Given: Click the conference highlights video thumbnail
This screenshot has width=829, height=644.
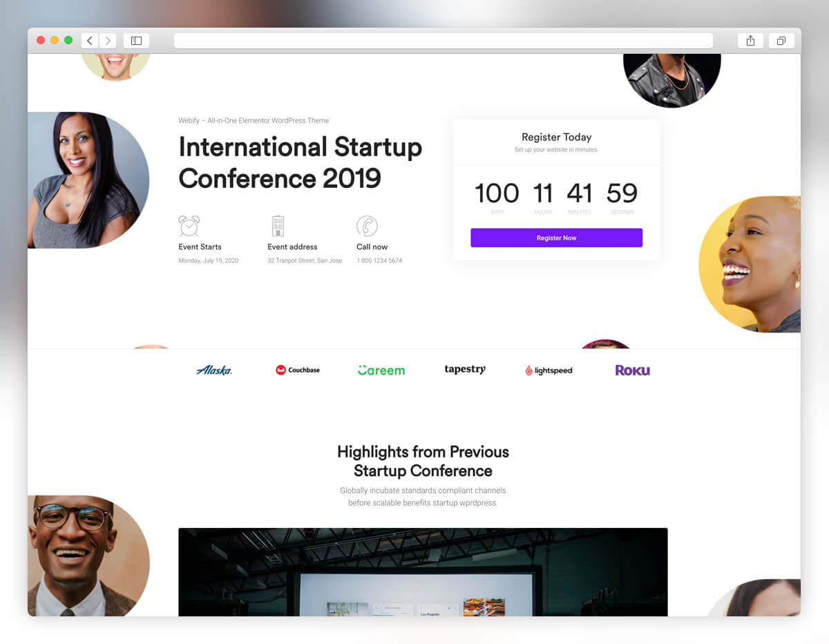Looking at the screenshot, I should 423,572.
